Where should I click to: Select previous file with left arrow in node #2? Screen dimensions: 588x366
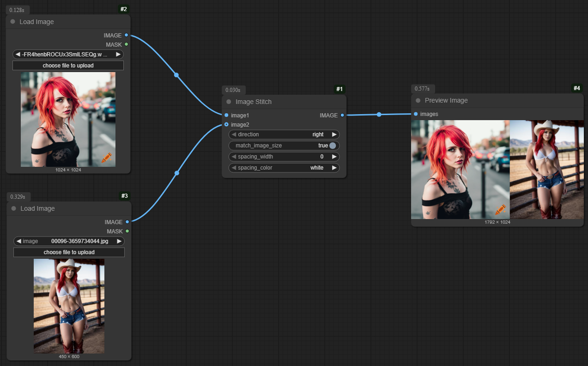point(18,55)
